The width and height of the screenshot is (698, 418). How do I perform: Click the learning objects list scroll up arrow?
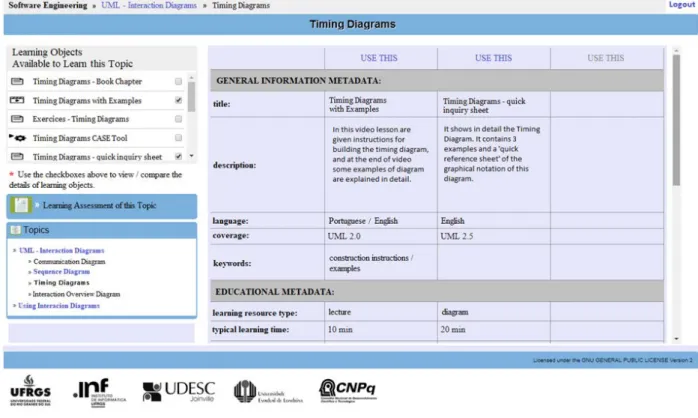pos(191,77)
